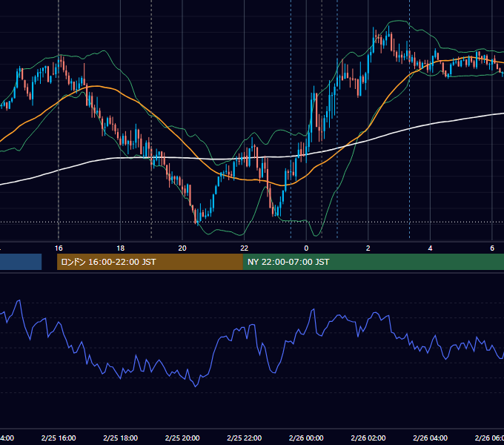Pick the 0 hour label on price chart axis
Viewport: 504px width, 445px height.
(x=306, y=248)
